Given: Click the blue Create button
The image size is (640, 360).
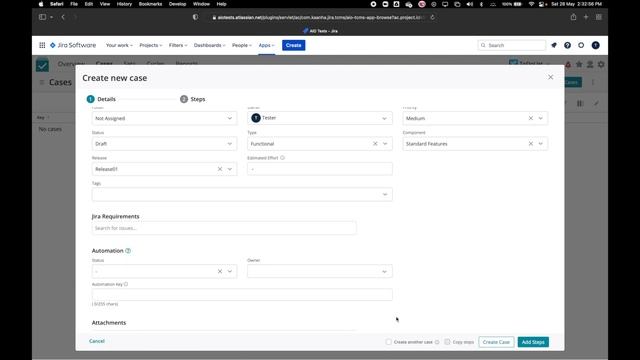Looking at the screenshot, I should coord(293,45).
